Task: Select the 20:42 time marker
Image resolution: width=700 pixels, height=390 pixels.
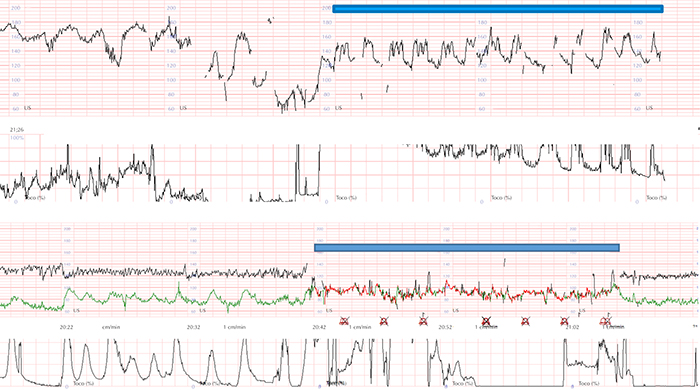Action: click(x=319, y=327)
